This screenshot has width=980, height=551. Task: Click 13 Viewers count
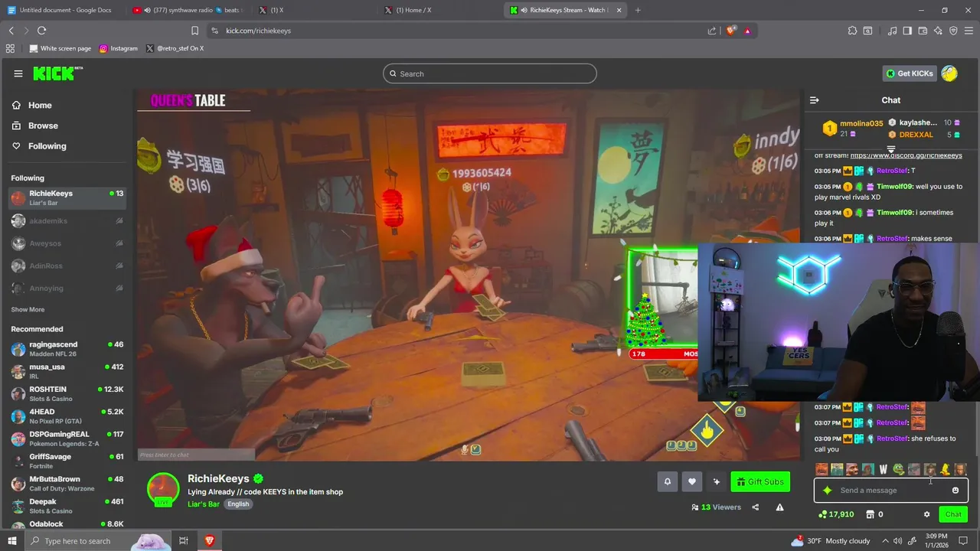[716, 507]
